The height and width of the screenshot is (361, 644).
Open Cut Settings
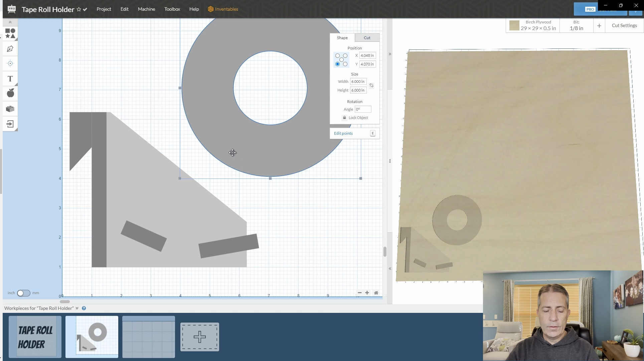pyautogui.click(x=624, y=25)
